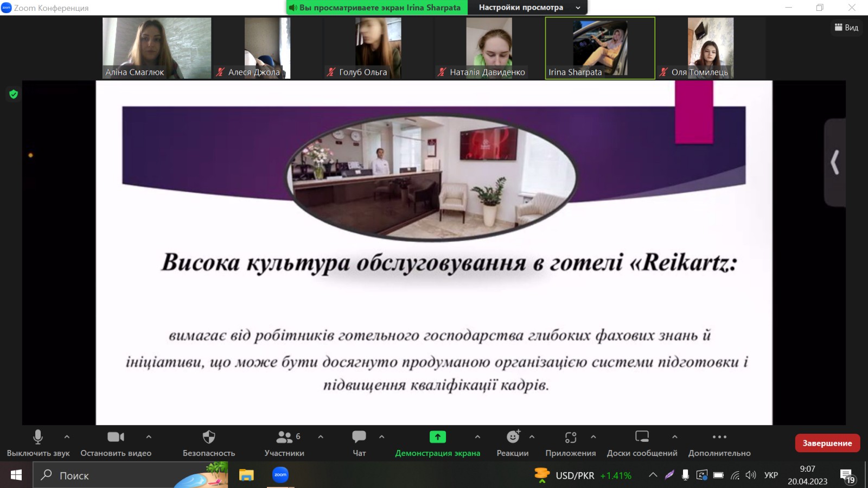Click the Reactions (Реакции) smiley icon
868x488 pixels.
(513, 438)
